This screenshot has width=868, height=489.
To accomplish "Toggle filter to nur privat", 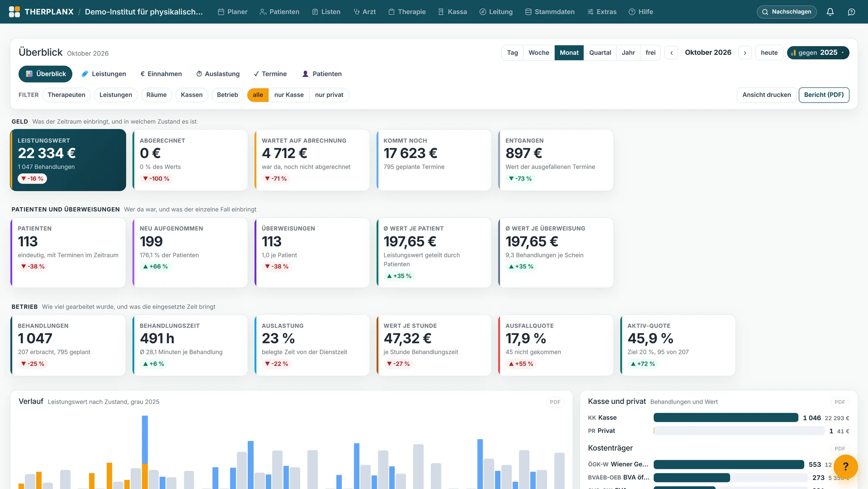I will [x=329, y=95].
